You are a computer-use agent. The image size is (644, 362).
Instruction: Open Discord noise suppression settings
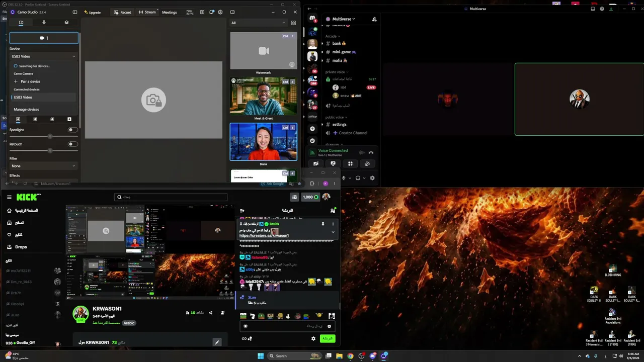(362, 152)
